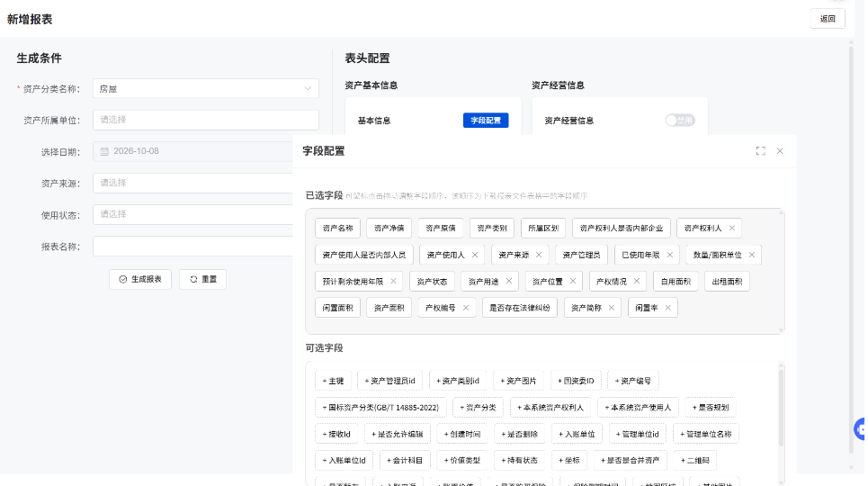The width and height of the screenshot is (868, 486).
Task: Open the 资产分类名称 dropdown
Action: click(206, 89)
